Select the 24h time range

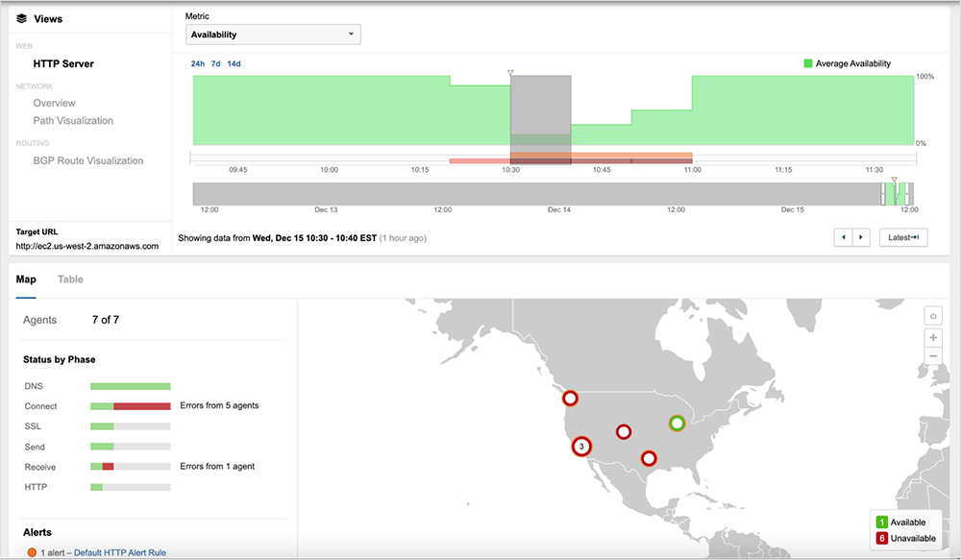tap(198, 64)
